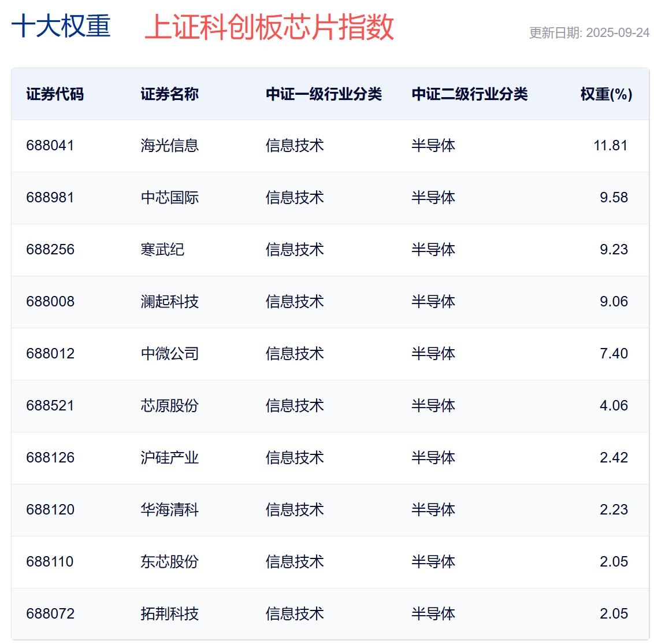Image resolution: width=654 pixels, height=644 pixels.
Task: Click the name 澜起科技
Action: coord(170,302)
